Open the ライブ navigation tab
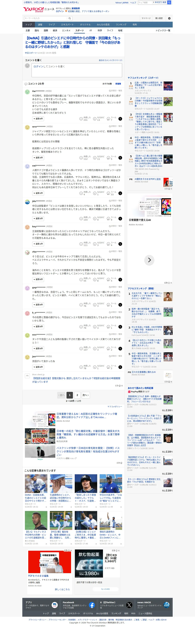The image size is (195, 644). tap(52, 24)
